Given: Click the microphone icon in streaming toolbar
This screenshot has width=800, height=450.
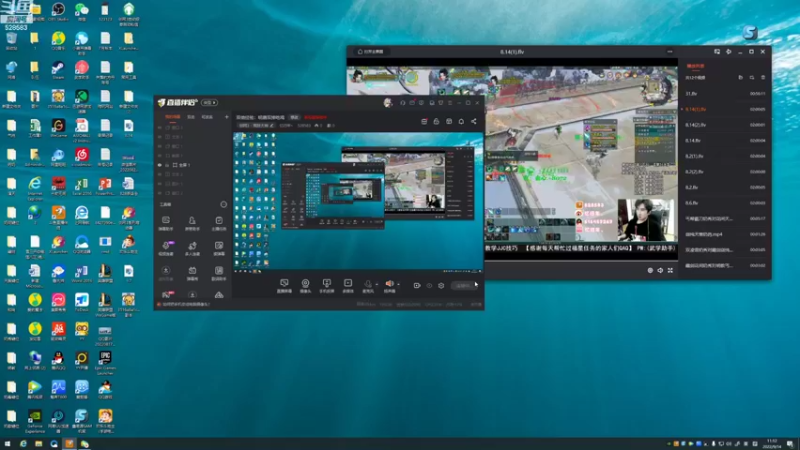Looking at the screenshot, I should (x=367, y=284).
